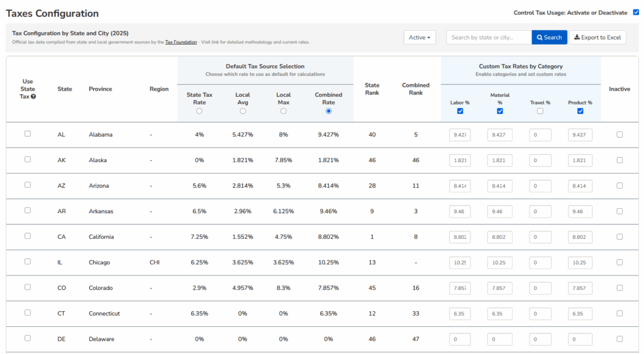This screenshot has height=354, width=644.
Task: Click Delaware Product % rate field
Action: 580,339
